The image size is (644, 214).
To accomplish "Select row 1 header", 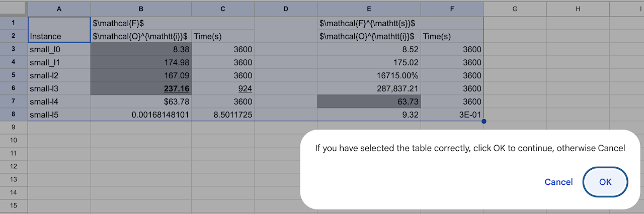I will [x=14, y=23].
